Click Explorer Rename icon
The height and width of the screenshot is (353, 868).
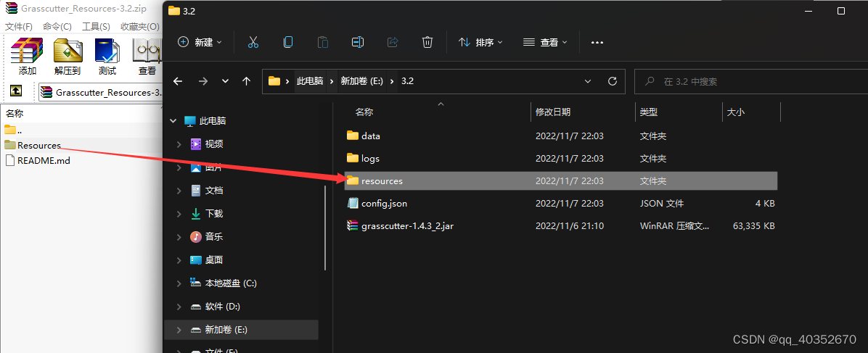[x=358, y=42]
